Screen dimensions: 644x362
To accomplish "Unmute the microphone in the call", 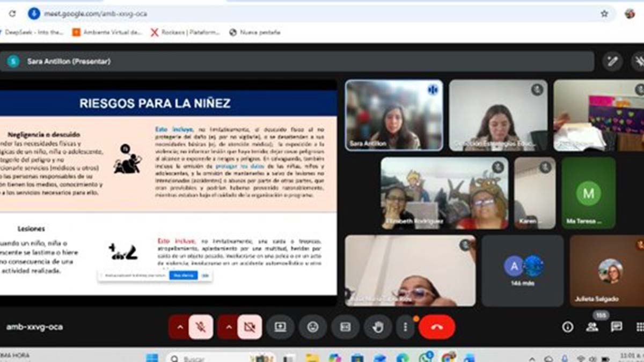I will (201, 327).
